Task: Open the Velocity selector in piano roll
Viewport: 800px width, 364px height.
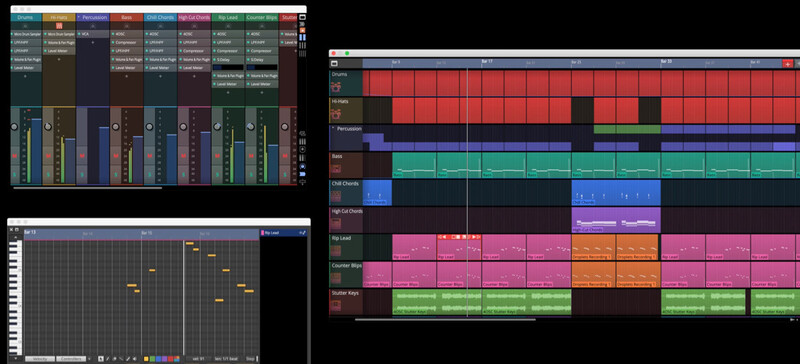Action: tap(40, 359)
